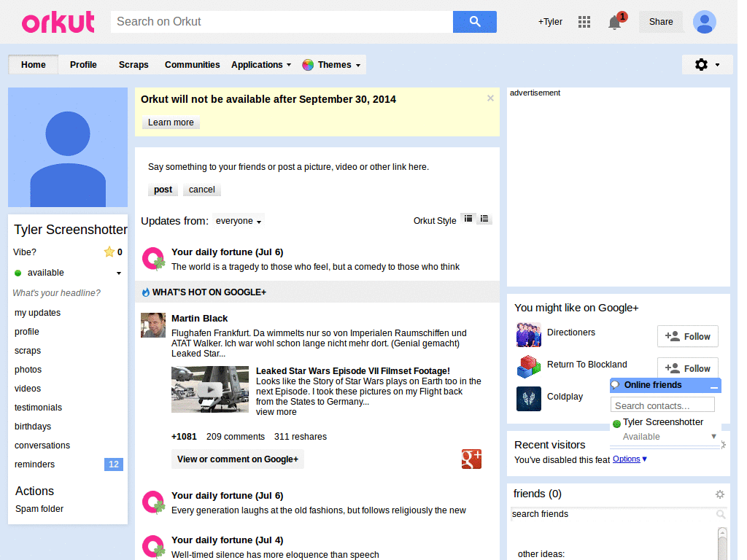Click view more on Star Wars post
The image size is (747, 560).
click(x=276, y=412)
